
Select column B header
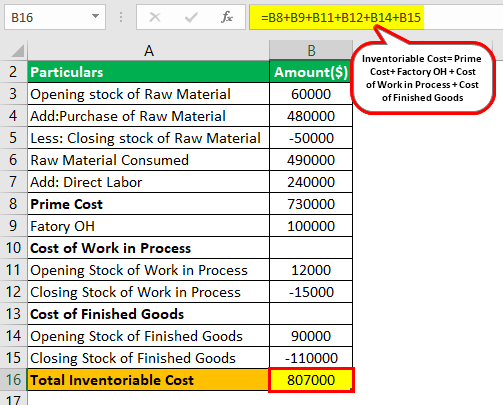311,51
